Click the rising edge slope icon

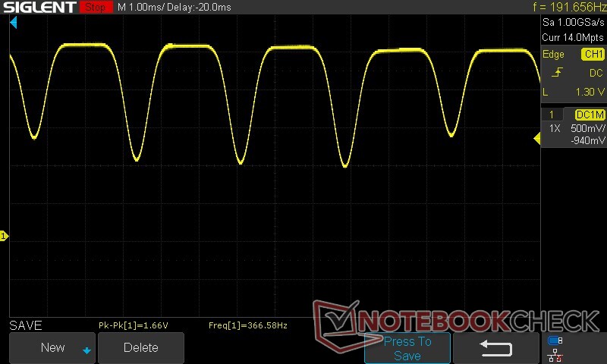(x=557, y=72)
